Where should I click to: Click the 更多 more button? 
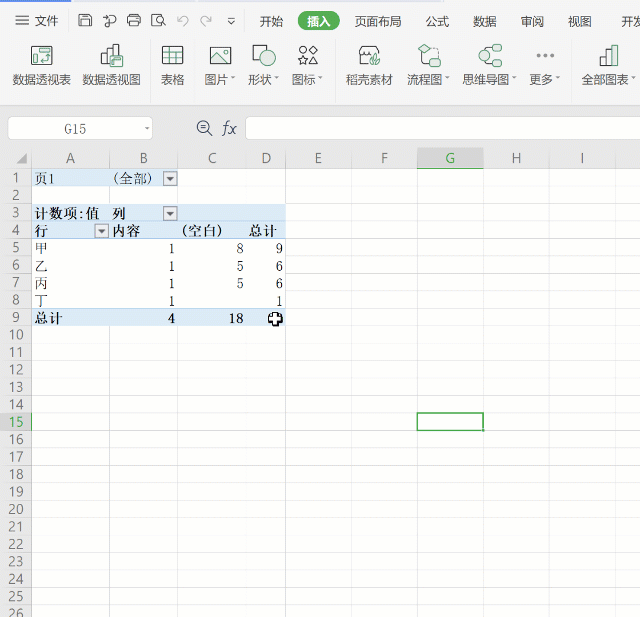tap(544, 65)
